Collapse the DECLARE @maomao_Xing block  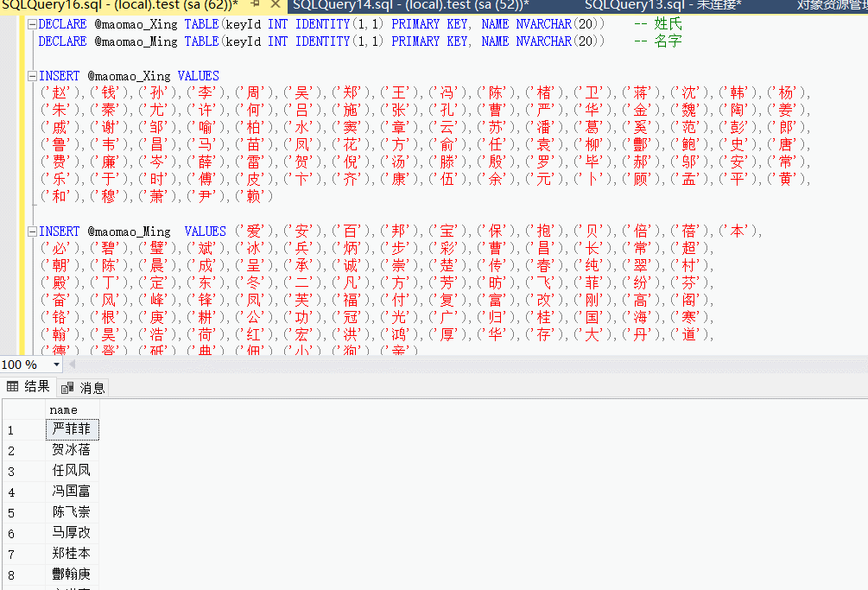[x=32, y=24]
